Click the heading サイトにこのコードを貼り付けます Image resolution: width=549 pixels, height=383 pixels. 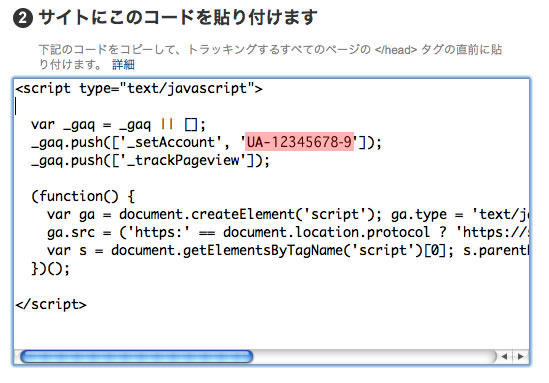tap(178, 18)
